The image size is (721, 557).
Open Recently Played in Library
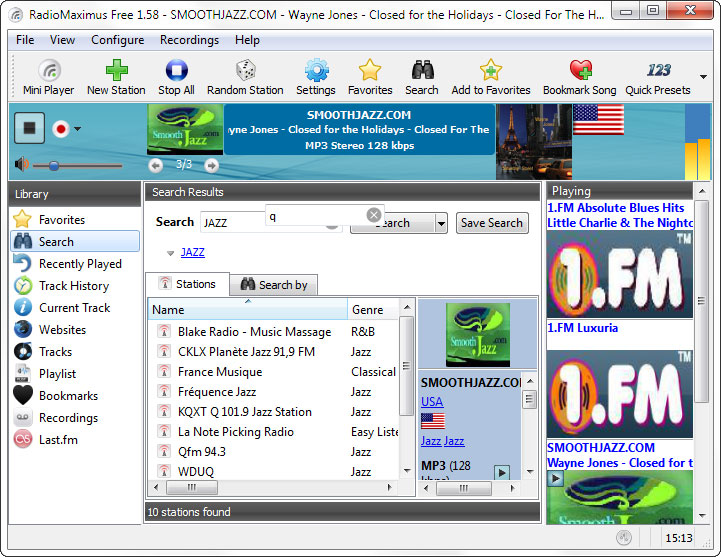75,264
